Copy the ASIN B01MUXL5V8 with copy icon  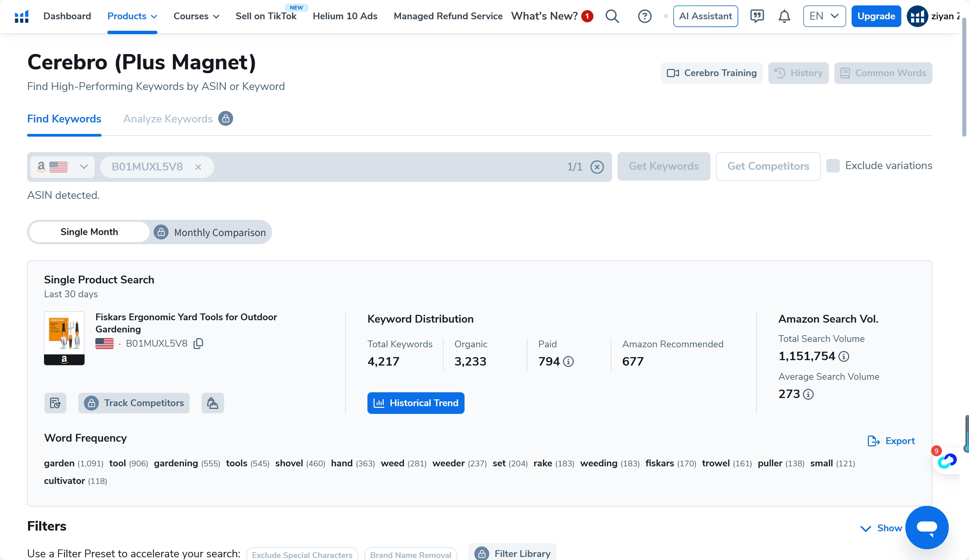(198, 343)
